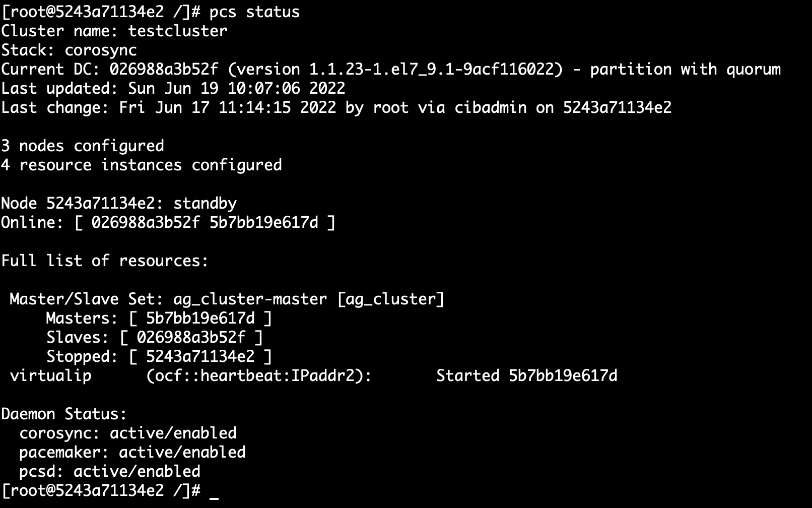Click the Last updated timestamp

(236, 88)
